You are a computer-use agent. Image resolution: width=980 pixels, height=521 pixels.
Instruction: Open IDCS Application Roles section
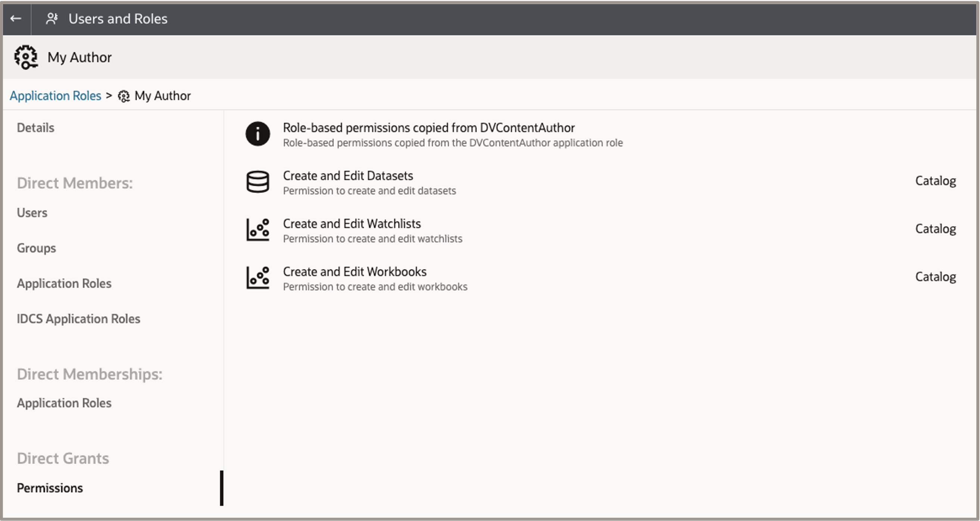point(78,319)
